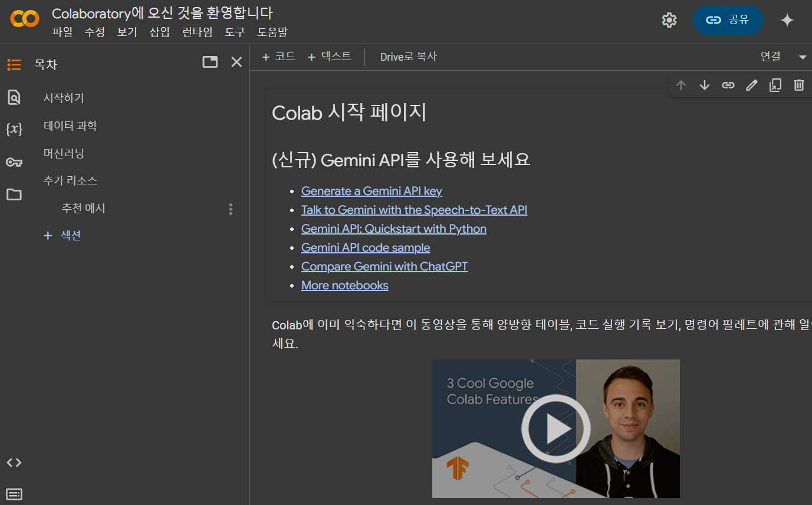This screenshot has width=812, height=505.
Task: Pop out the table of contents panel
Action: pos(210,62)
